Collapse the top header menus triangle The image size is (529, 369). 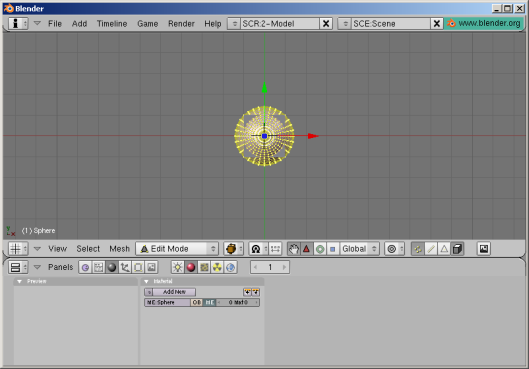pyautogui.click(x=37, y=23)
